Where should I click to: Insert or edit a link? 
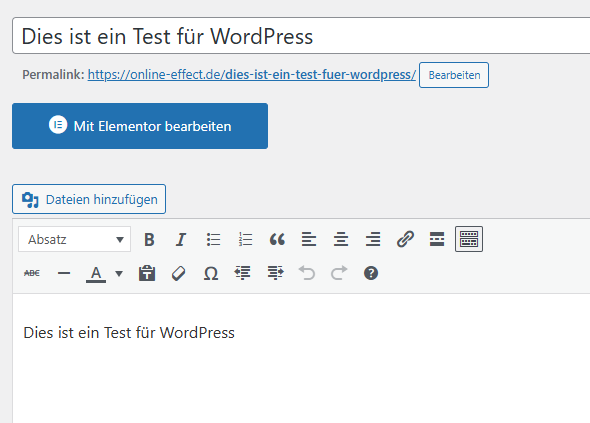405,239
